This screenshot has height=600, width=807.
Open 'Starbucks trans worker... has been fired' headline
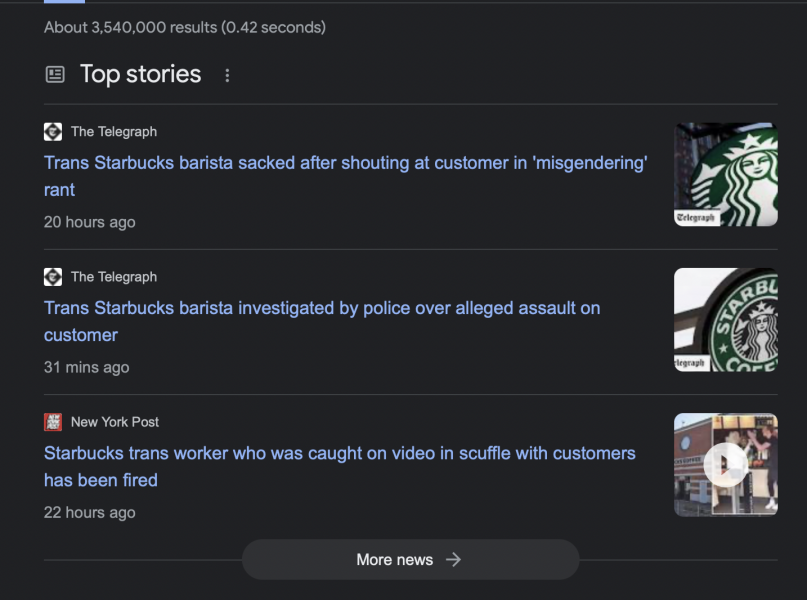[x=340, y=466]
